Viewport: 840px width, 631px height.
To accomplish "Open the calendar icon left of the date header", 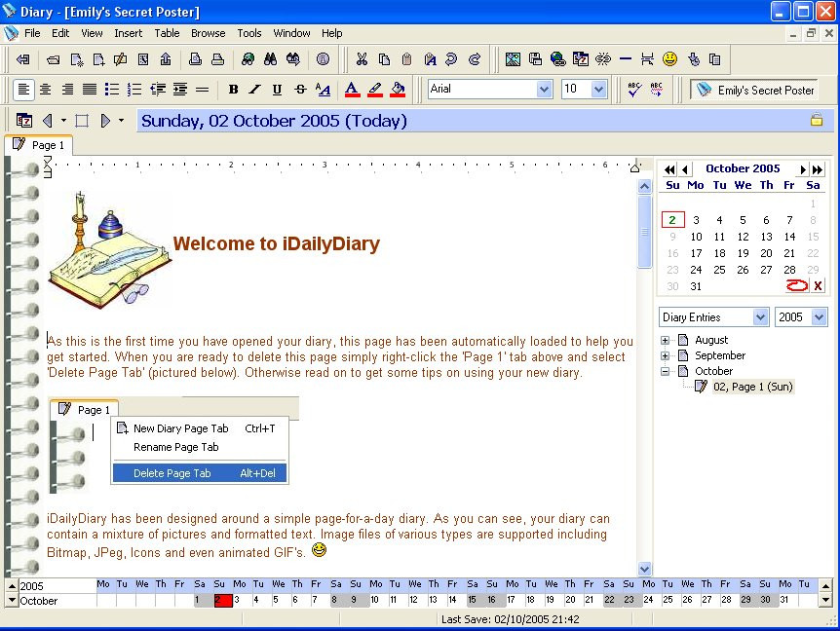I will [x=24, y=121].
